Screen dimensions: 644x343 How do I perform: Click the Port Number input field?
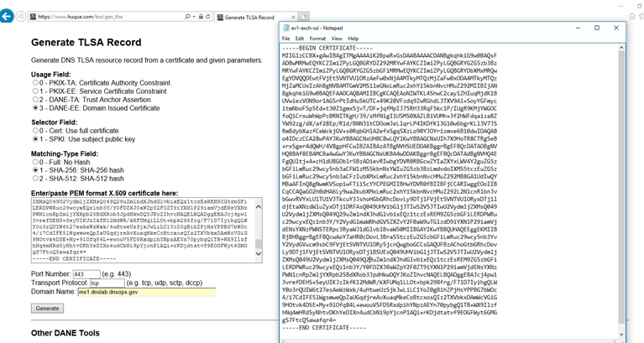coord(86,274)
